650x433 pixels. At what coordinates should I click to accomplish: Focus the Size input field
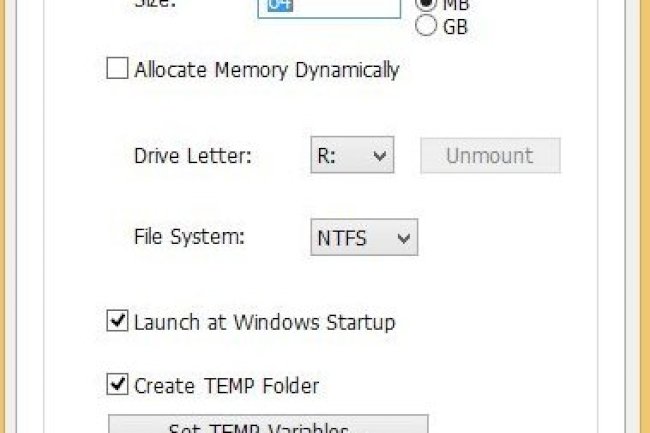click(329, 8)
